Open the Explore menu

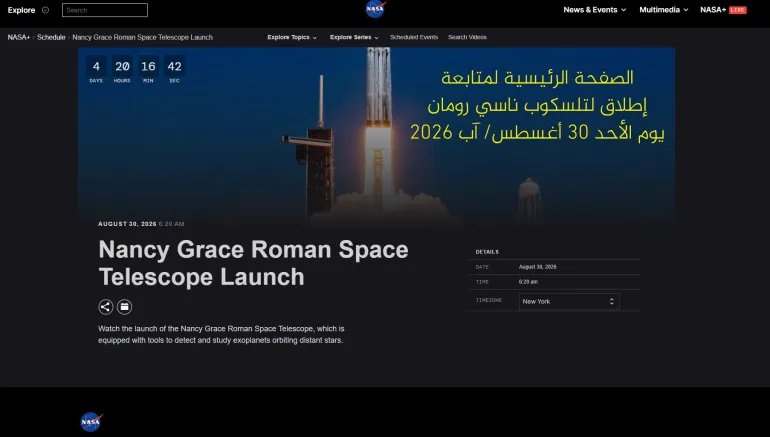21,10
